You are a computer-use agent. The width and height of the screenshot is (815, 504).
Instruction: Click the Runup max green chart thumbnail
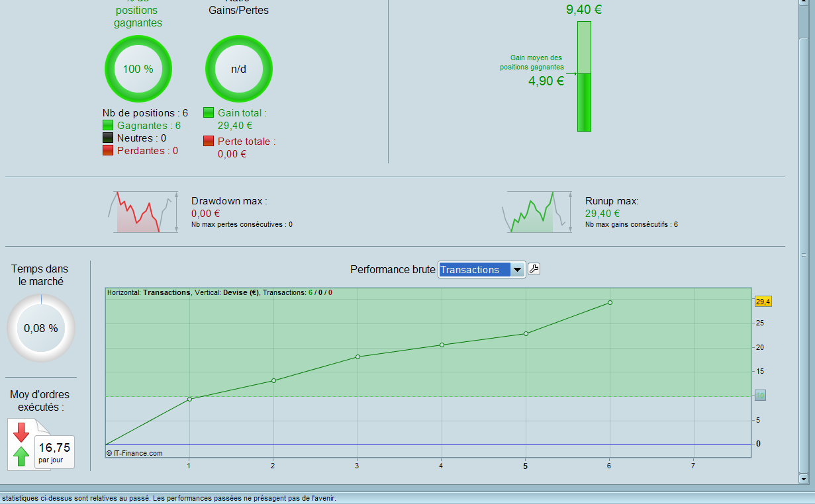[538, 212]
